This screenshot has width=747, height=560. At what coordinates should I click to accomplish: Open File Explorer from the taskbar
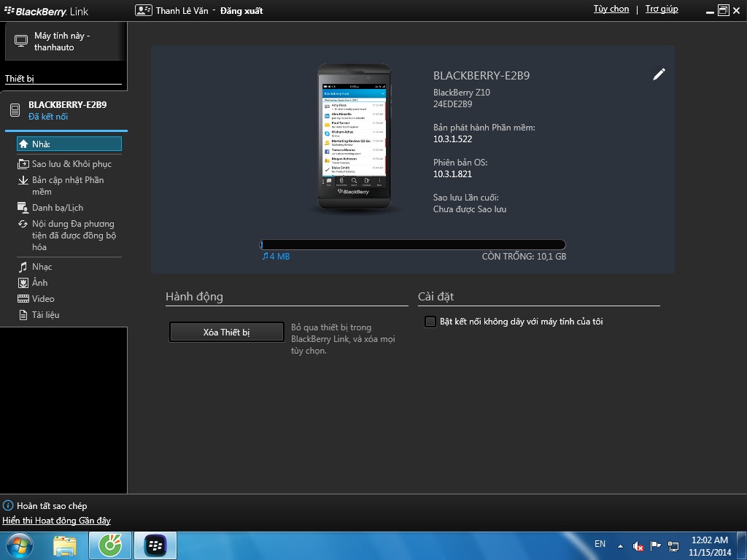[x=65, y=546]
